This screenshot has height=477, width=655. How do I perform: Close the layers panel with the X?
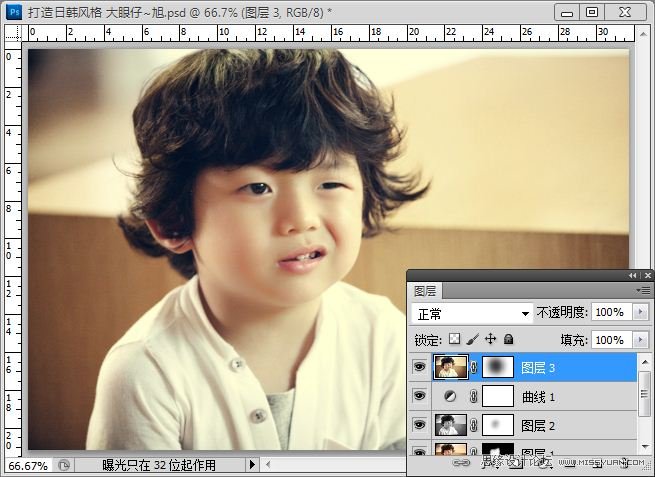point(647,275)
